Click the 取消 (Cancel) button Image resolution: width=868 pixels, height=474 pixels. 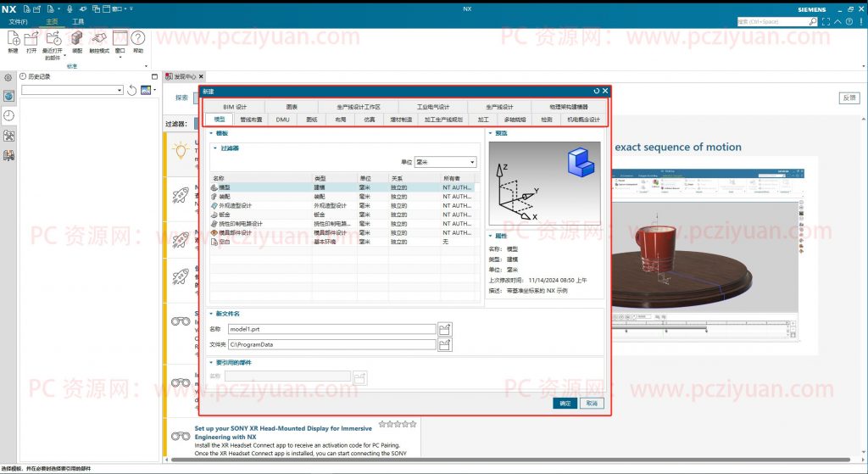tap(592, 403)
